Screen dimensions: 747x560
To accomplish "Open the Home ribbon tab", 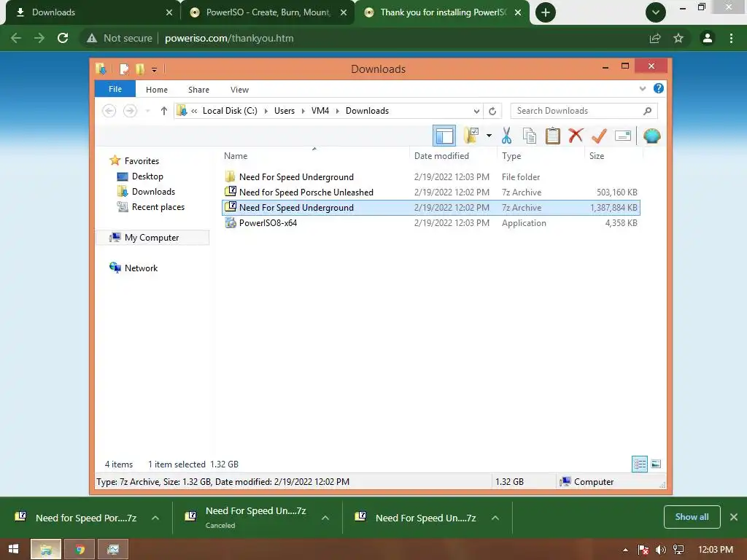I will click(157, 90).
